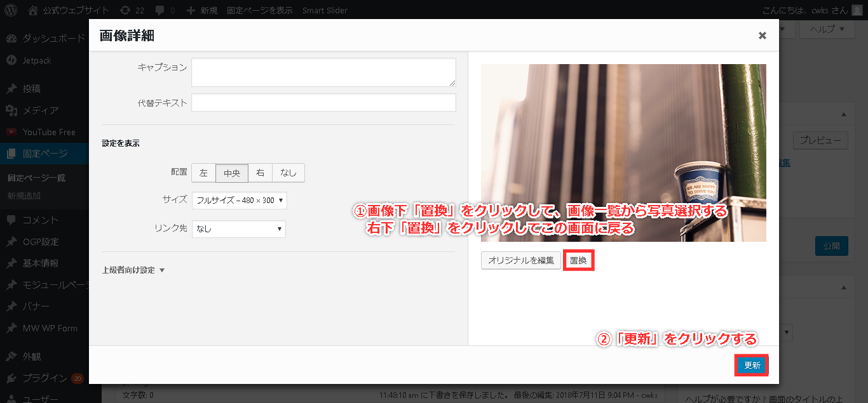Click the 置換 button under image
This screenshot has height=403, width=868.
578,261
